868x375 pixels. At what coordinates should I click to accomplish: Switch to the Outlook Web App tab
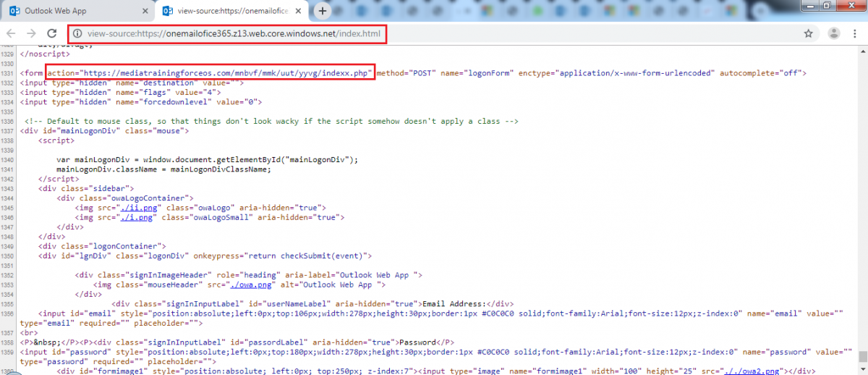pos(72,11)
